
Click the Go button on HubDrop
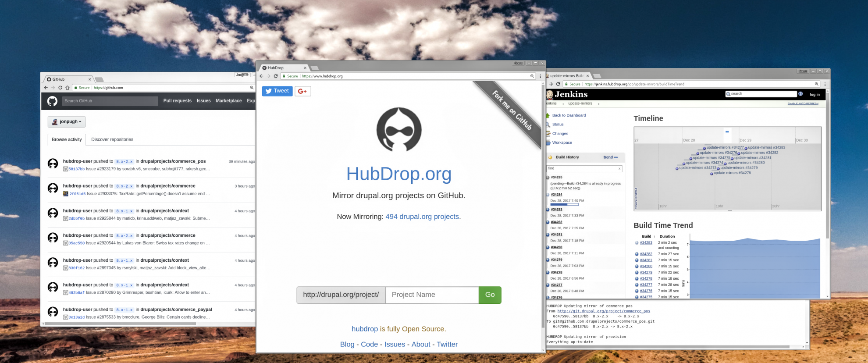tap(490, 295)
